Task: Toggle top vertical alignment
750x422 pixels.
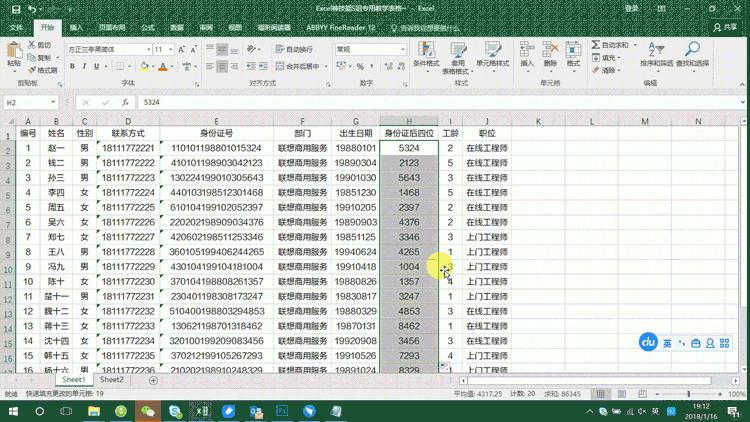Action: (210, 49)
